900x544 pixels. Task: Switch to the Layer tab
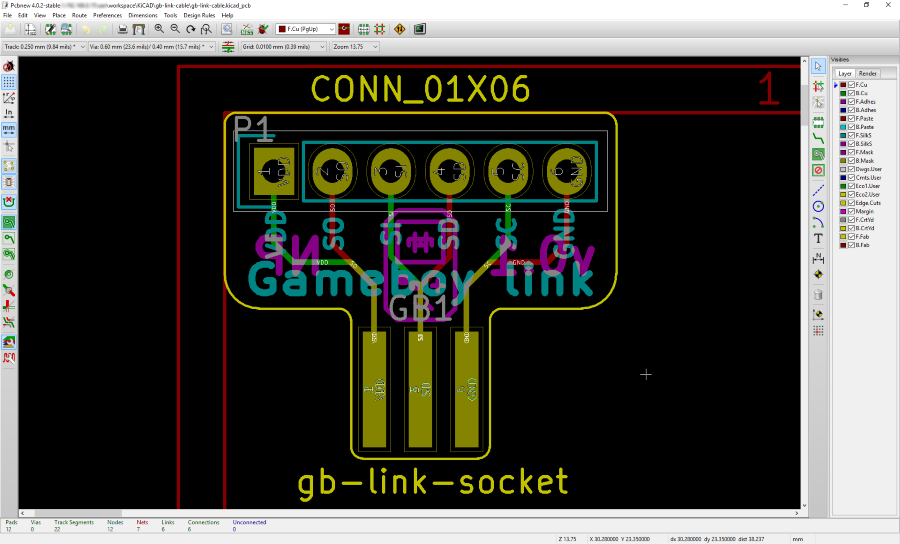844,73
